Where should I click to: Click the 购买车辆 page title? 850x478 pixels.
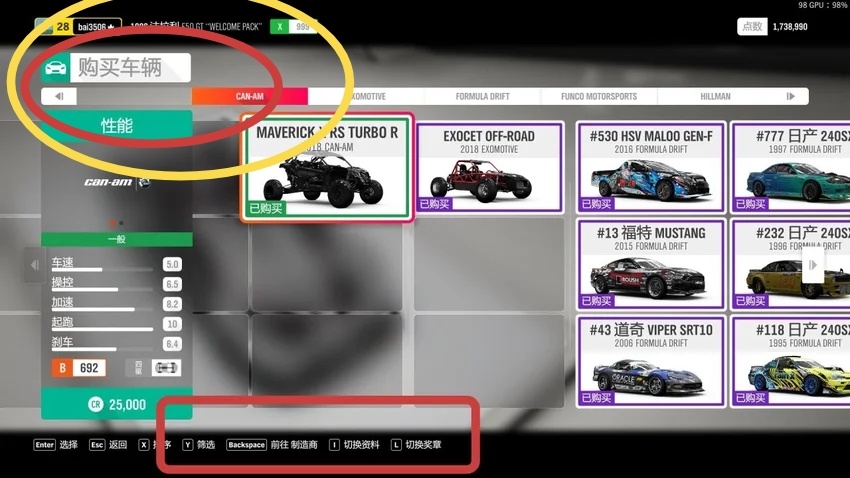[x=120, y=68]
